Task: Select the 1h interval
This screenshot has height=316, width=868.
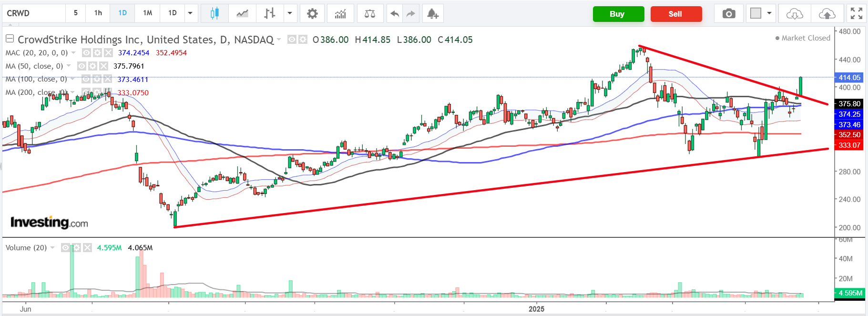Action: point(98,13)
